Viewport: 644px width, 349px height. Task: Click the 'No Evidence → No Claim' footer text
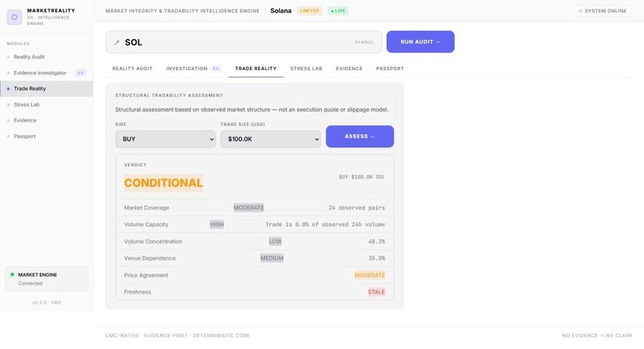click(597, 335)
